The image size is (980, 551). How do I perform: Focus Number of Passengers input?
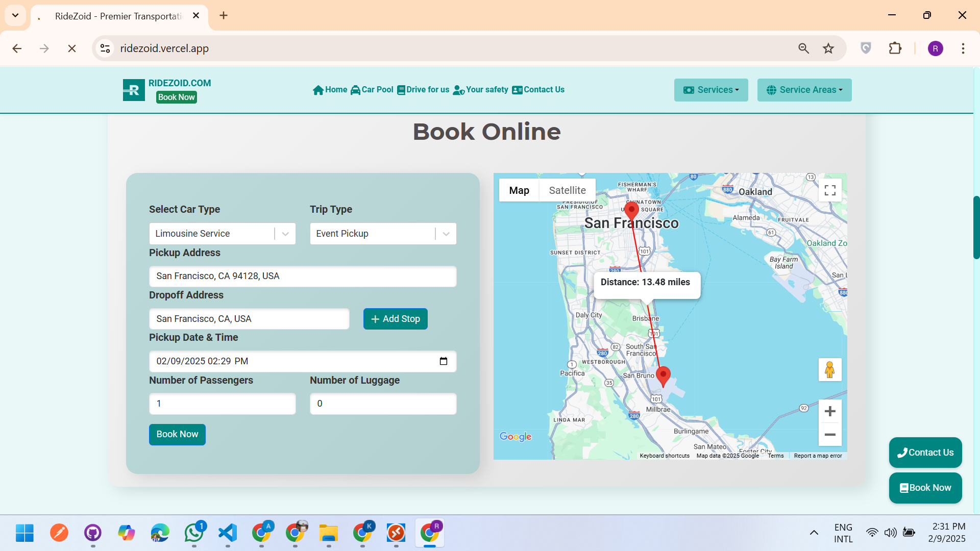[x=222, y=404]
